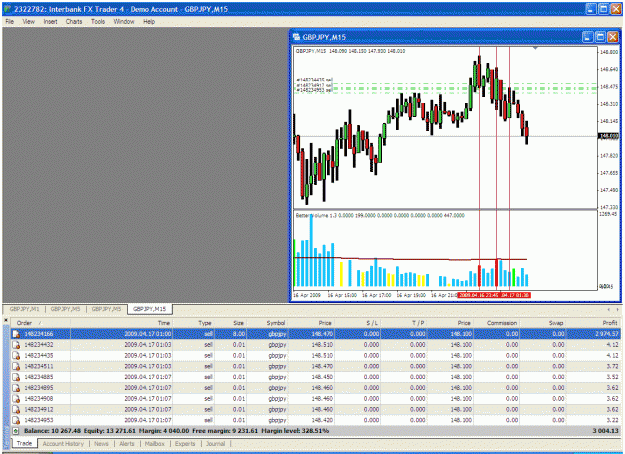Sort orders by the Type column header
This screenshot has height=454, width=625.
pyautogui.click(x=194, y=323)
